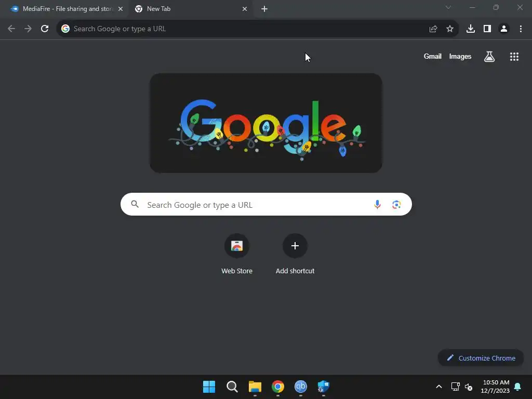Open the side panel icon

point(487,29)
